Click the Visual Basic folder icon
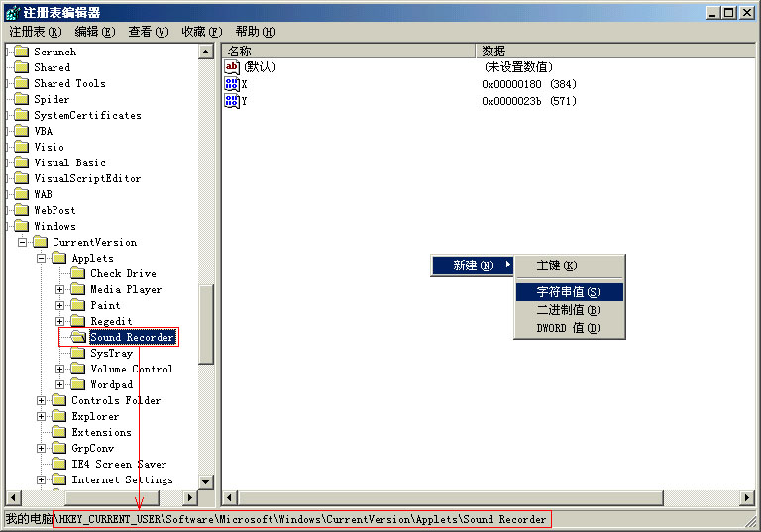761x532 pixels. click(x=22, y=162)
